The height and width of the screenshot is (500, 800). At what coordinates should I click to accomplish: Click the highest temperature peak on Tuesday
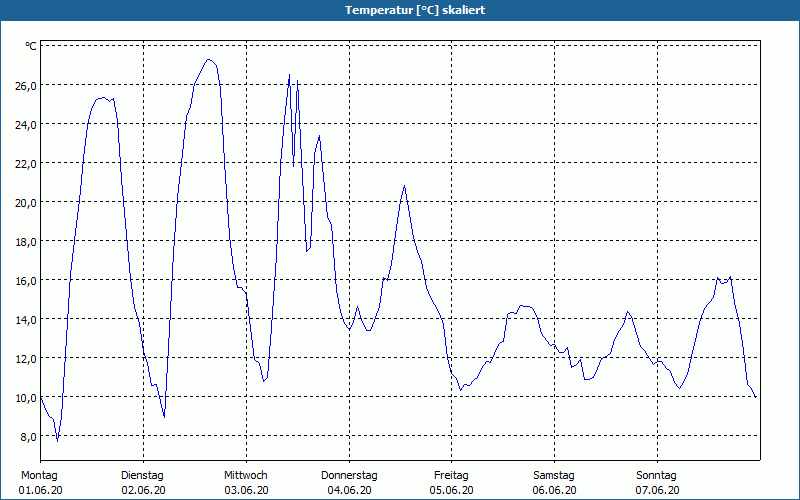(208, 60)
